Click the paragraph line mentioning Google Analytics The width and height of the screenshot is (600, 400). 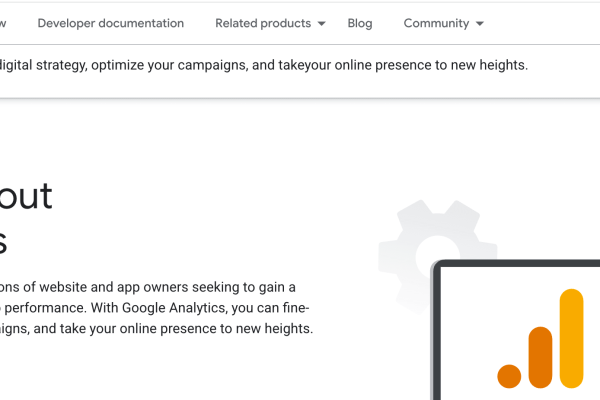coord(154,308)
